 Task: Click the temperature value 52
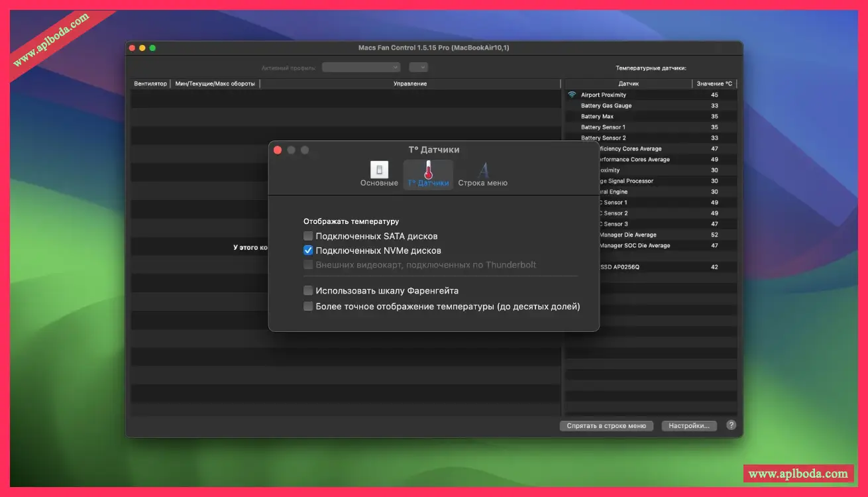pos(714,235)
